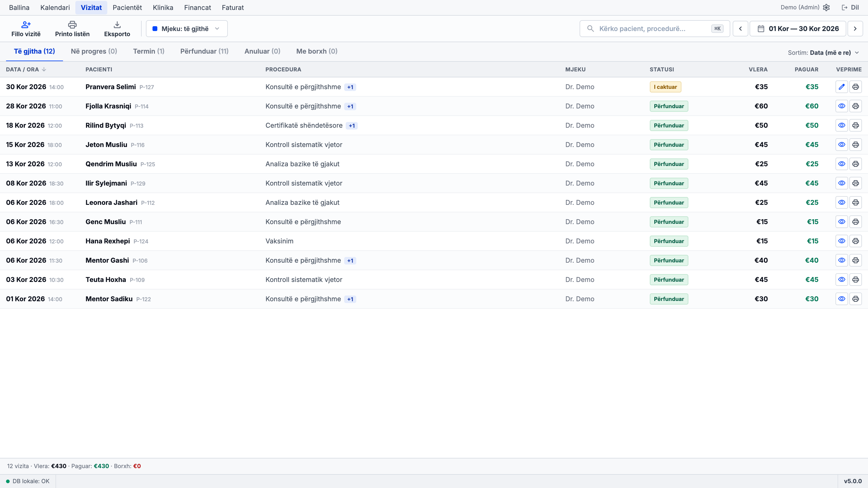Export the list with Eksporto
This screenshot has width=868, height=488.
tap(117, 29)
